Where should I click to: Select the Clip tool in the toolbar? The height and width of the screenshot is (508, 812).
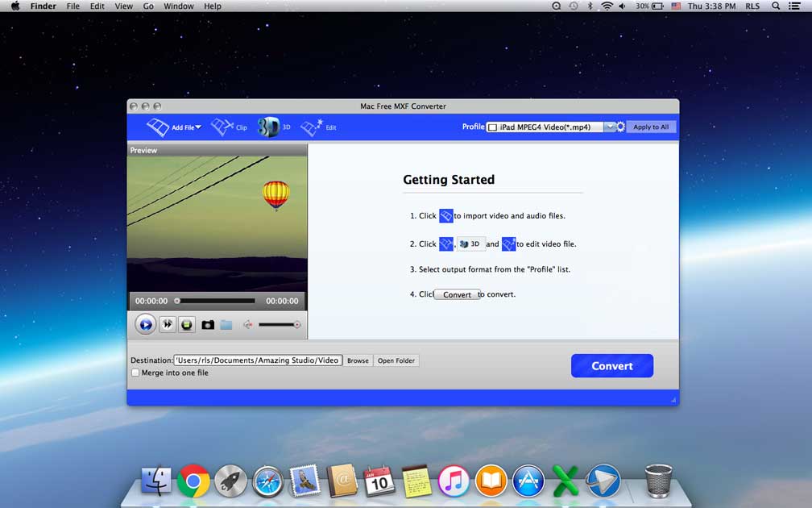point(229,127)
